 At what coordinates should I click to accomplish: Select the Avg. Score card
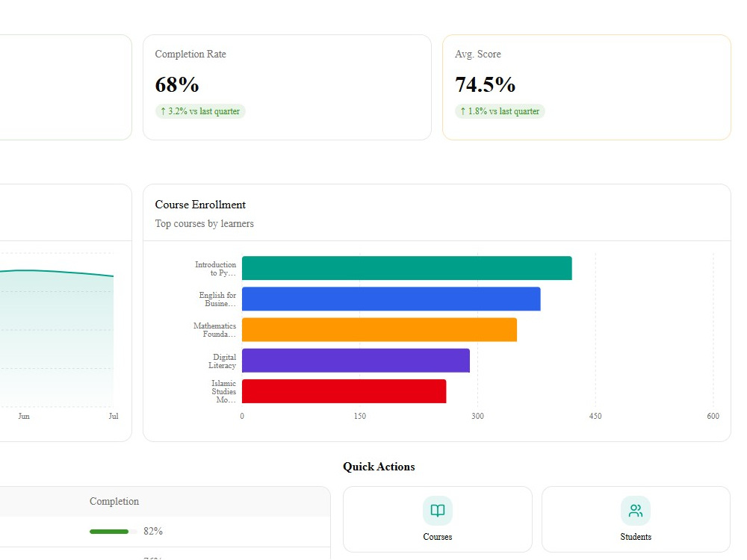click(586, 87)
